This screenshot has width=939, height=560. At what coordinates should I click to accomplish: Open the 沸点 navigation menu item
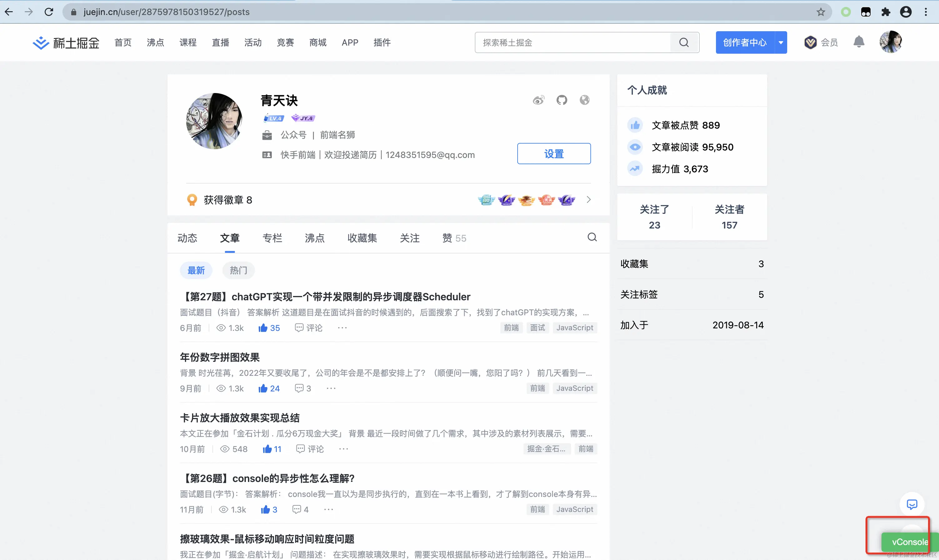pyautogui.click(x=155, y=43)
